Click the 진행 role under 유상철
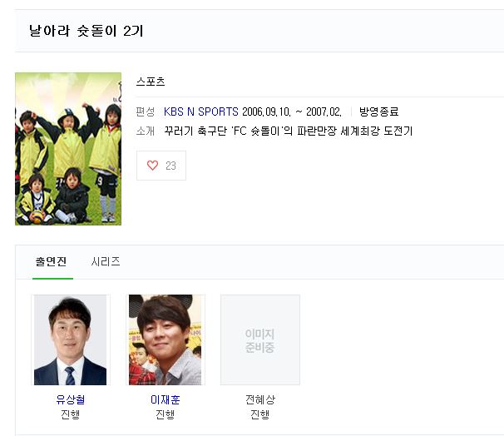Viewport: 504px width, 436px height. (x=70, y=414)
